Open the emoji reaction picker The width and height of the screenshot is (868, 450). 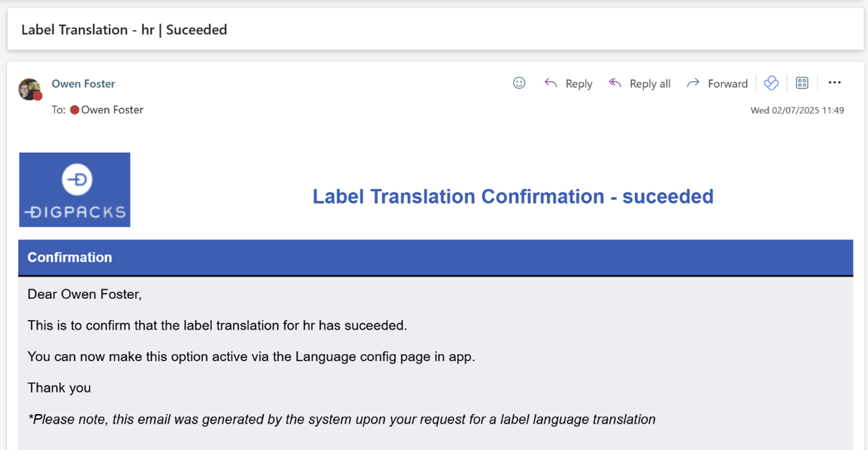click(519, 83)
